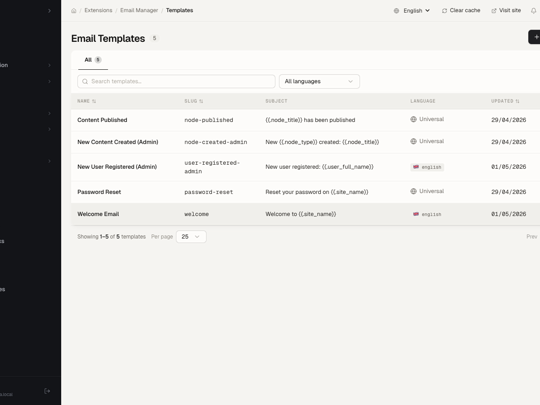Click the Subject column header
540x405 pixels.
(276, 101)
